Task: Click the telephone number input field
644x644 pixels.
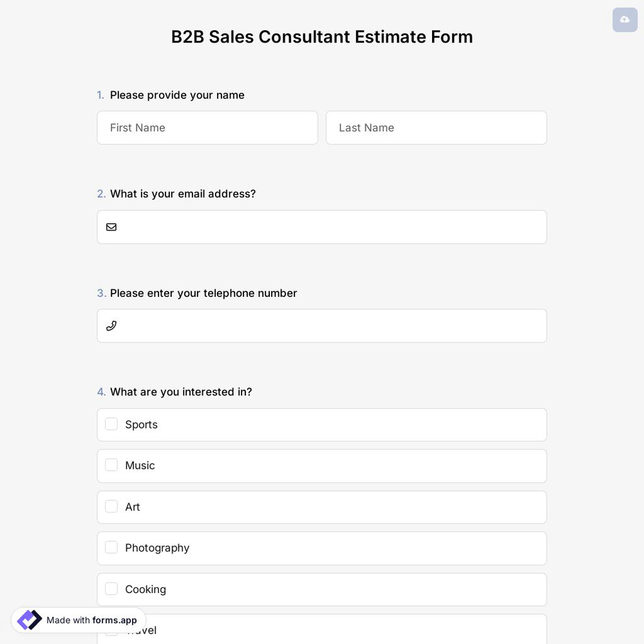Action: point(322,325)
